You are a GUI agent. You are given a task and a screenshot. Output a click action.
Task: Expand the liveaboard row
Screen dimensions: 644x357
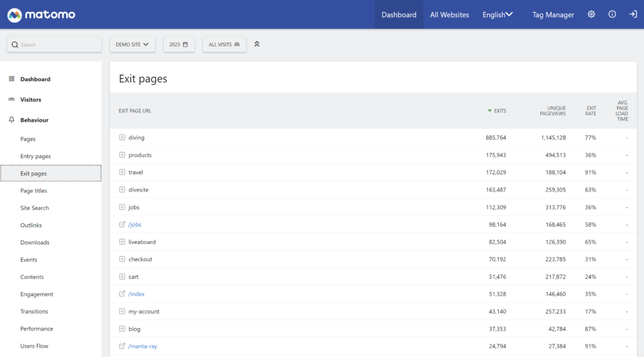click(122, 242)
